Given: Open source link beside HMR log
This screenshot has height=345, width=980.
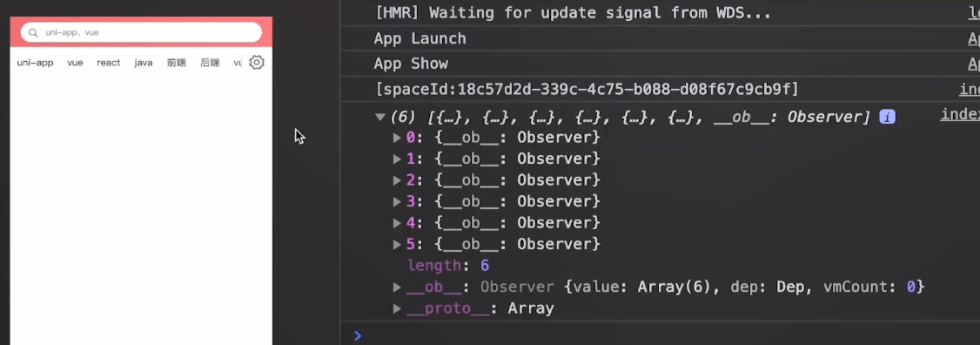Looking at the screenshot, I should (x=975, y=13).
